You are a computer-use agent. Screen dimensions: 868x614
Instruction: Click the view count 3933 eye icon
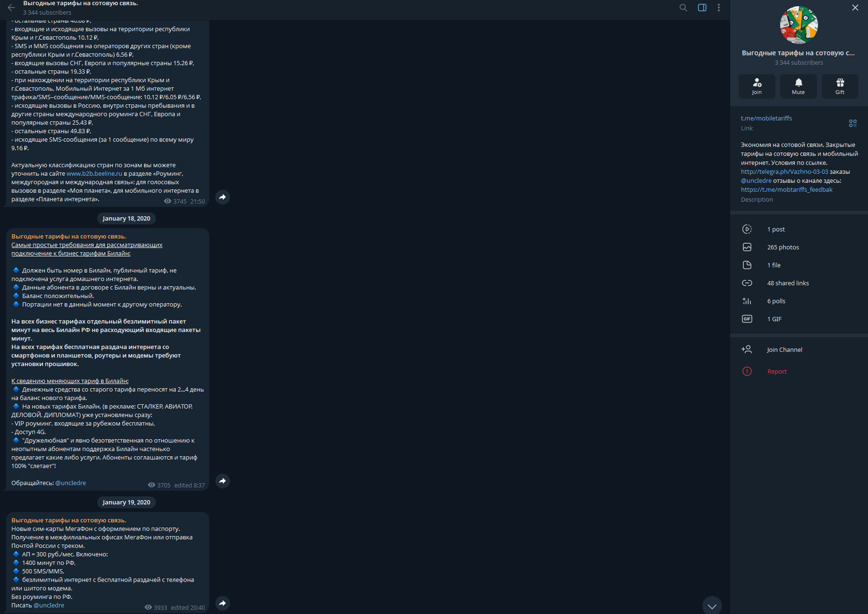(x=148, y=607)
